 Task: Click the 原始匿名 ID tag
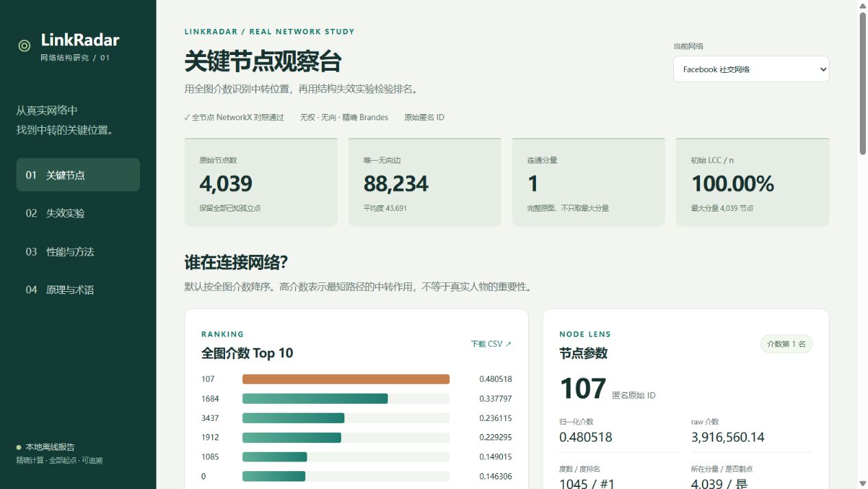tap(425, 117)
